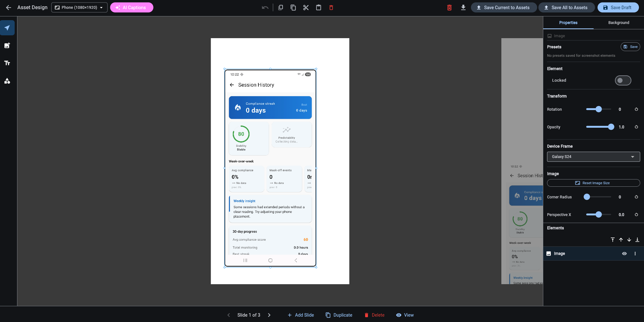
Task: Open the shapes tool in left sidebar
Action: click(x=7, y=81)
